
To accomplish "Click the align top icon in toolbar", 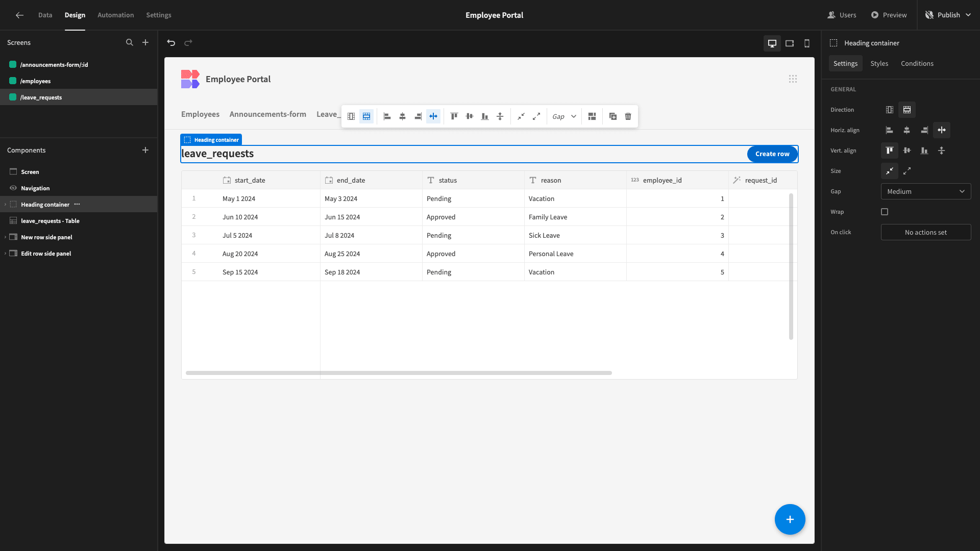I will point(454,116).
